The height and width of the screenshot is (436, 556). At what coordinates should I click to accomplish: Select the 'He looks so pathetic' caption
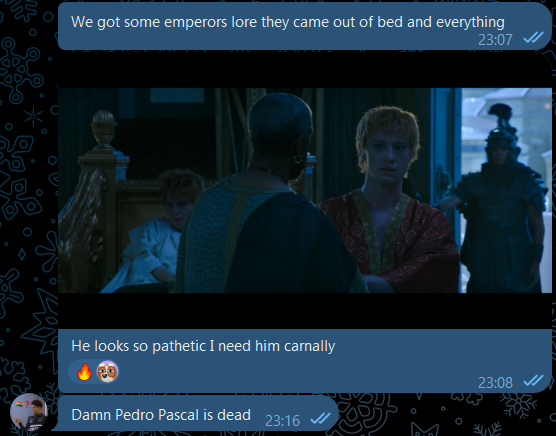(x=203, y=346)
